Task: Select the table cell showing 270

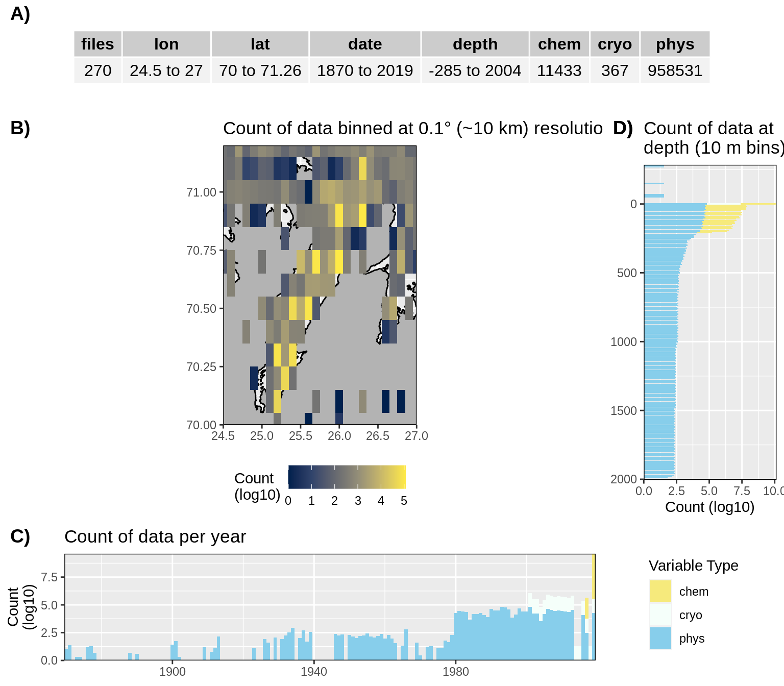Action: pyautogui.click(x=97, y=70)
